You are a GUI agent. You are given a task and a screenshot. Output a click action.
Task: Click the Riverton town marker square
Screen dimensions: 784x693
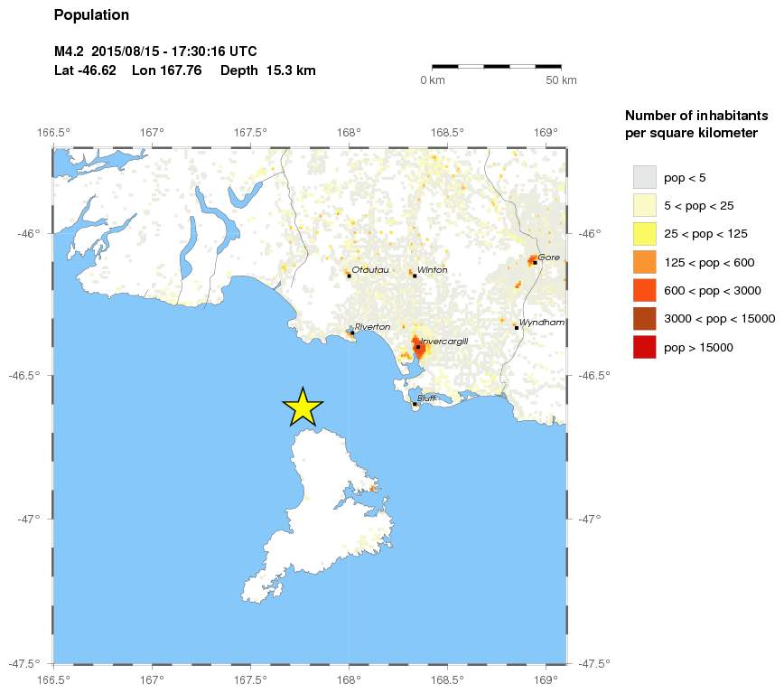tap(352, 332)
